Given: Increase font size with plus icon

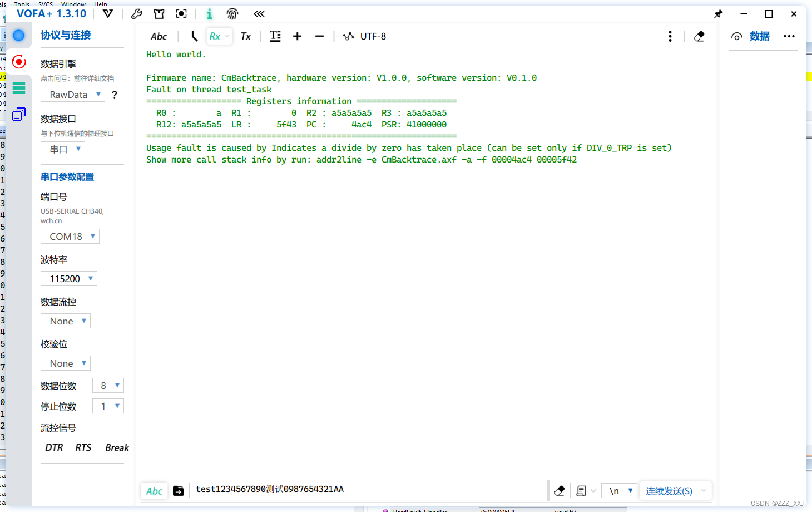Looking at the screenshot, I should [298, 36].
